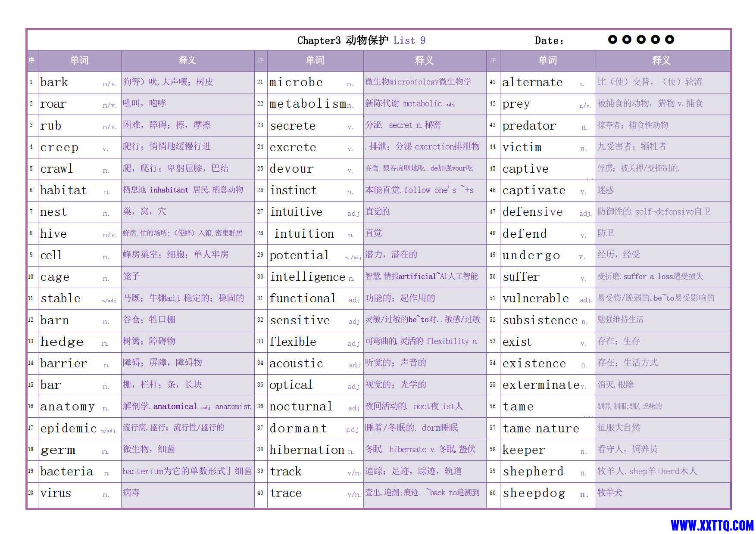The image size is (756, 534).
Task: Click the word 'devour' in row 25
Action: pyautogui.click(x=291, y=169)
